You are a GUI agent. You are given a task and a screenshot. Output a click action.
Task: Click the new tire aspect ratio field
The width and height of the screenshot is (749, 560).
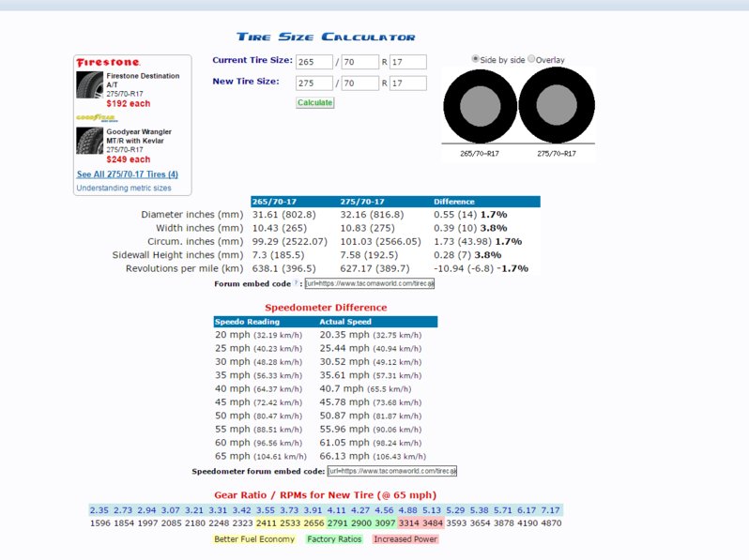360,83
